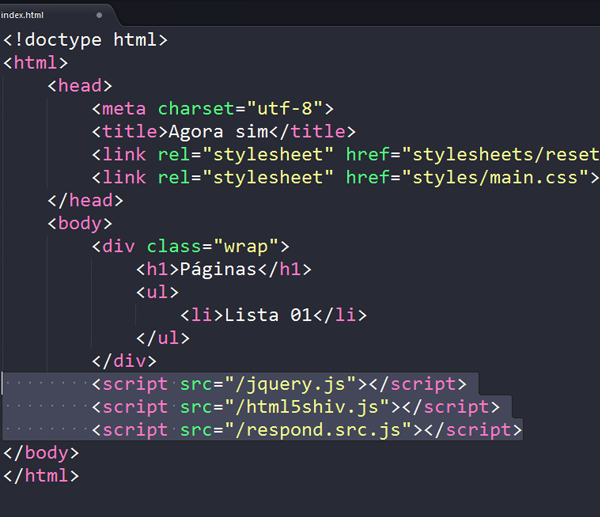Click the opening '<ul>' tag
This screenshot has width=600, height=517.
(157, 292)
